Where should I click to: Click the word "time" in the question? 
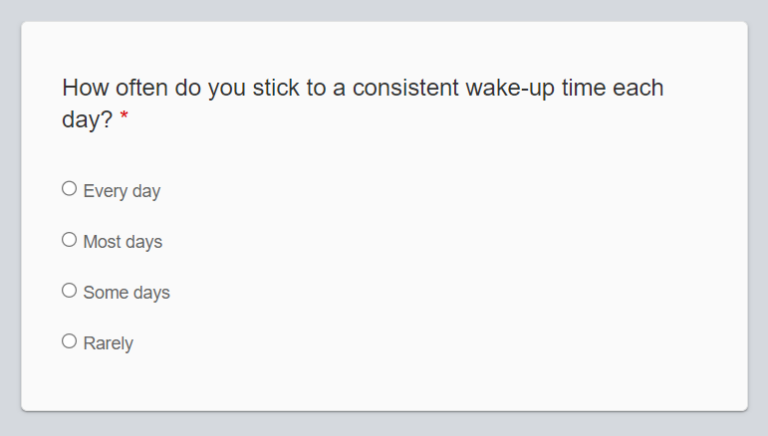(585, 88)
